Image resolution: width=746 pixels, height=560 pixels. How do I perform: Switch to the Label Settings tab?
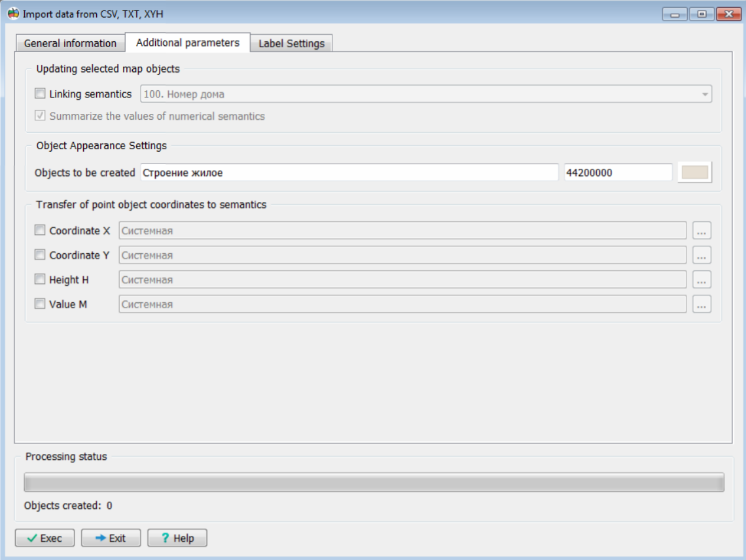pyautogui.click(x=291, y=43)
